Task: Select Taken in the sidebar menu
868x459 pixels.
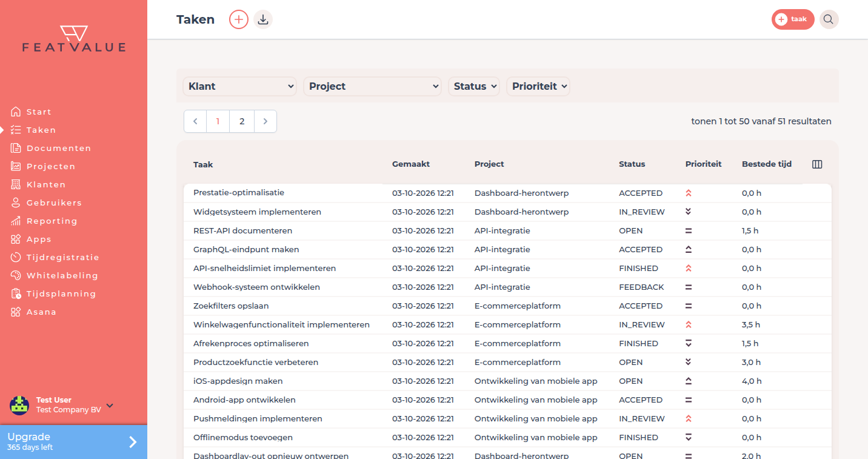Action: pos(33,130)
